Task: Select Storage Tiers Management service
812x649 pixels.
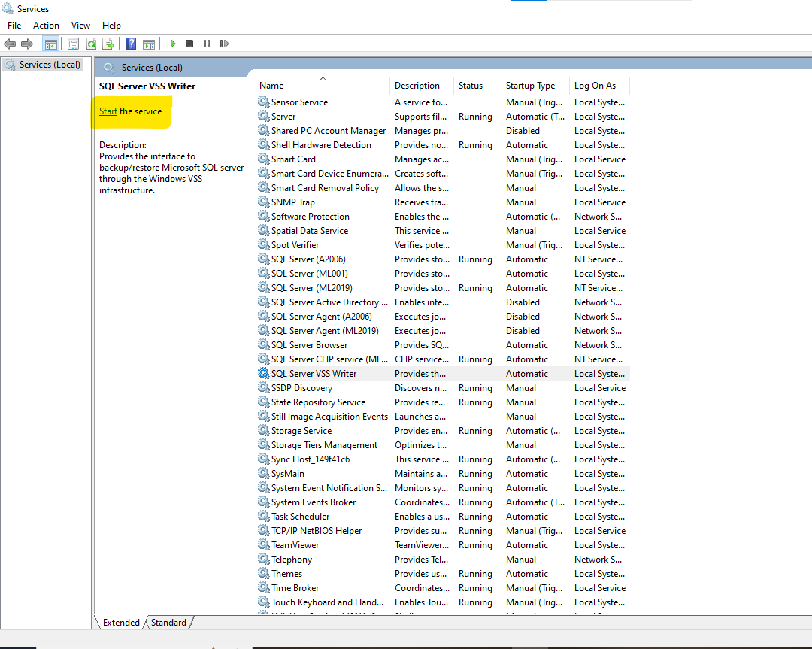Action: tap(444, 445)
